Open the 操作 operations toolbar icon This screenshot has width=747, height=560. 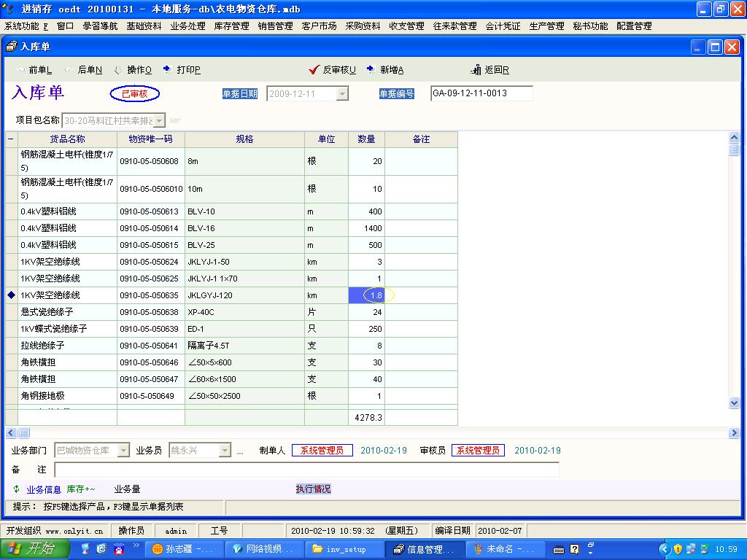pyautogui.click(x=118, y=70)
